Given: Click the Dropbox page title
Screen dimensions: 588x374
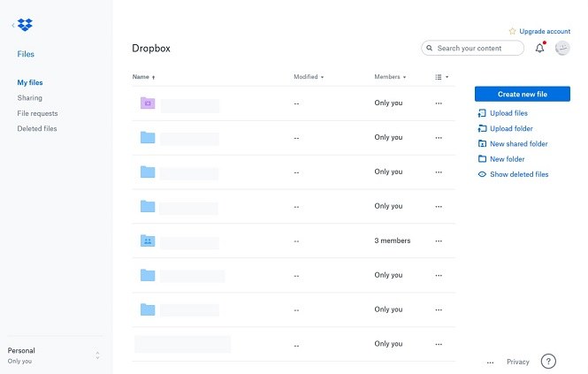Looking at the screenshot, I should 151,49.
